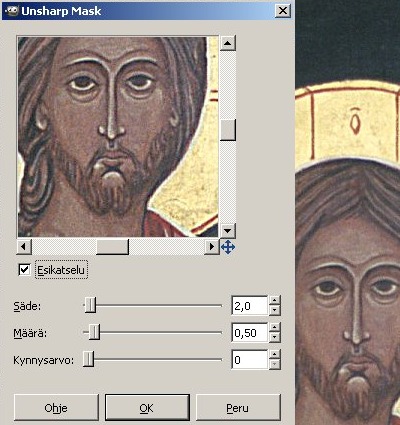
Task: Click the preview scroll up arrow
Action: 228,43
